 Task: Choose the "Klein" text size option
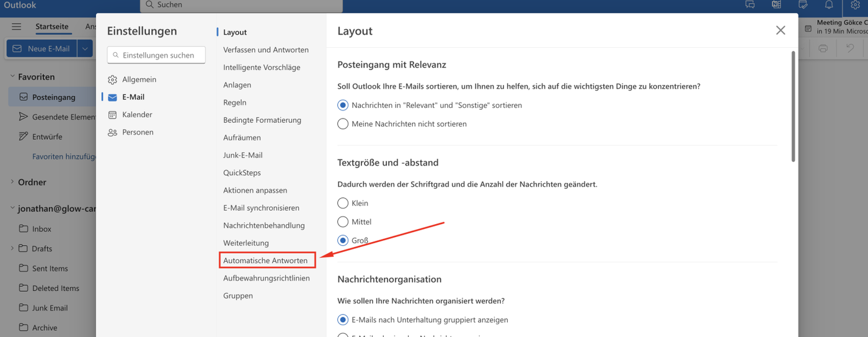tap(343, 203)
